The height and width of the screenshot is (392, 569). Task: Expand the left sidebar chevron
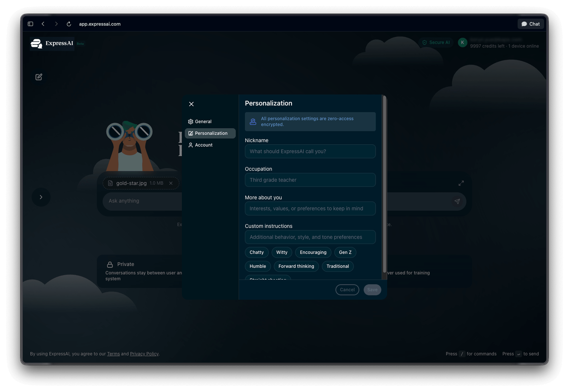coord(41,197)
